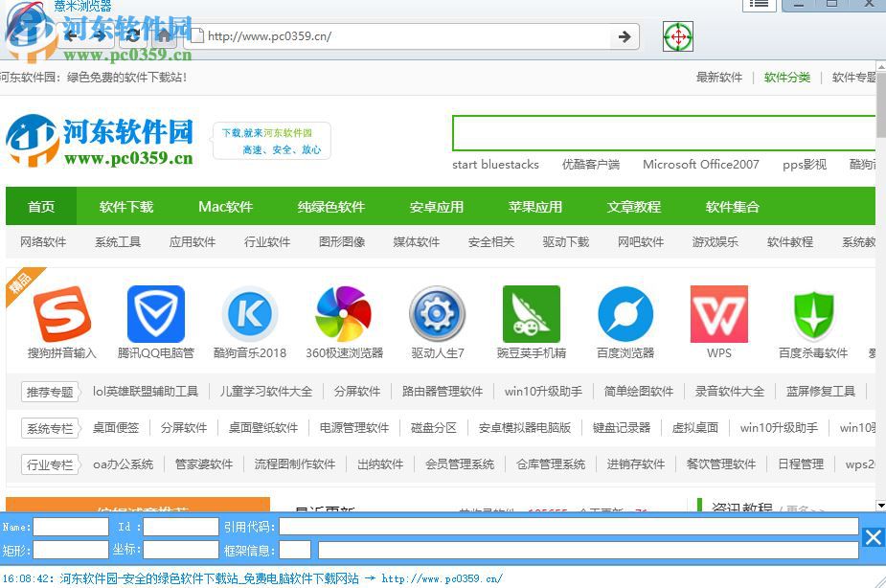Open the Driver Life 7 gear icon
Screen dimensions: 886x588
(x=438, y=314)
